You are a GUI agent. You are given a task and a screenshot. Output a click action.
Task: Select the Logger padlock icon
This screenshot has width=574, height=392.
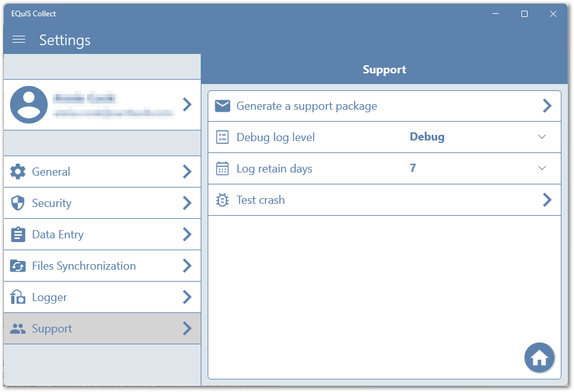point(18,297)
